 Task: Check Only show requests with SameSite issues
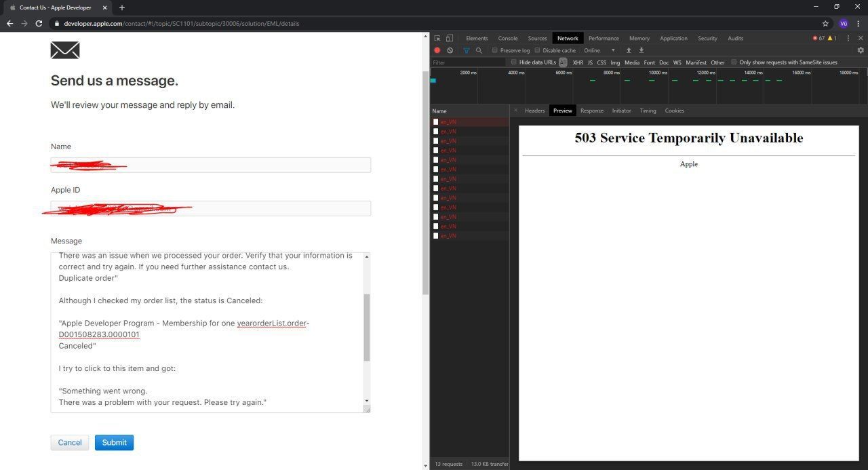point(734,62)
